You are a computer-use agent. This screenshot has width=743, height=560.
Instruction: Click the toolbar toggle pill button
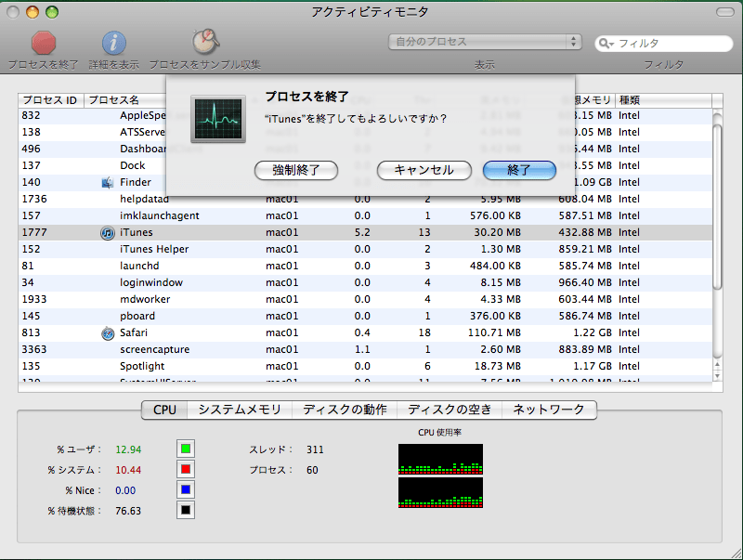point(724,12)
